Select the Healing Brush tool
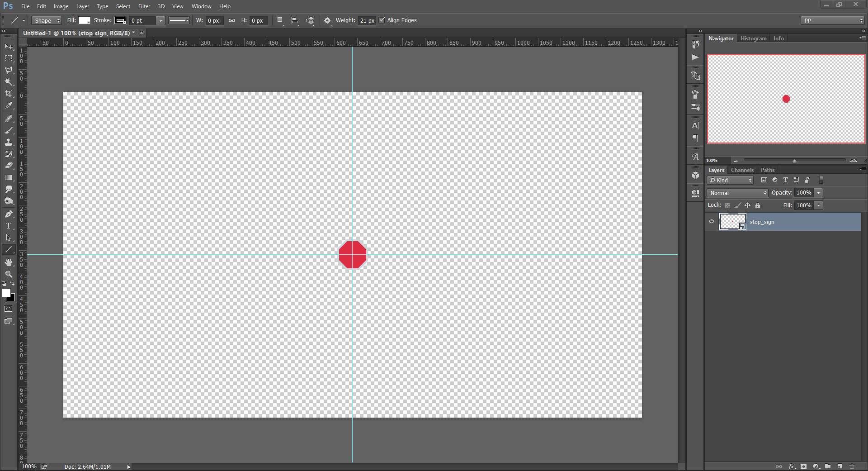 9,119
